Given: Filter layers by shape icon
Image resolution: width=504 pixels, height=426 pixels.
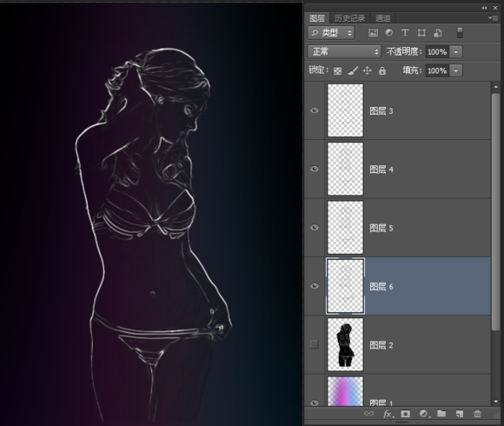Looking at the screenshot, I should pos(421,32).
